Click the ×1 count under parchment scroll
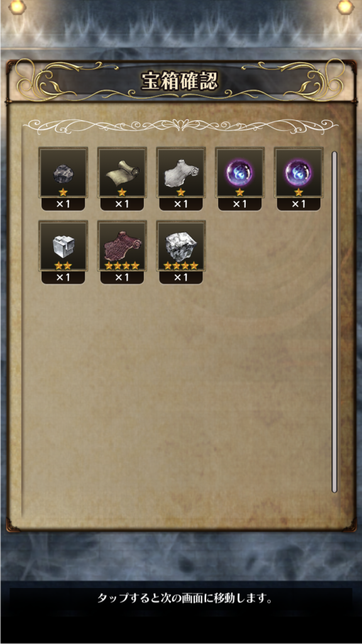 pyautogui.click(x=122, y=204)
